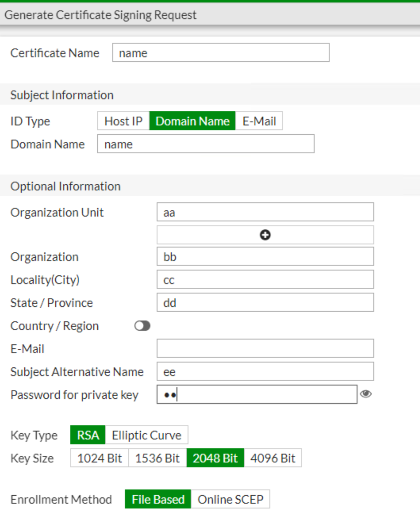Select Host IP as ID Type
Image resolution: width=420 pixels, height=526 pixels.
(123, 121)
